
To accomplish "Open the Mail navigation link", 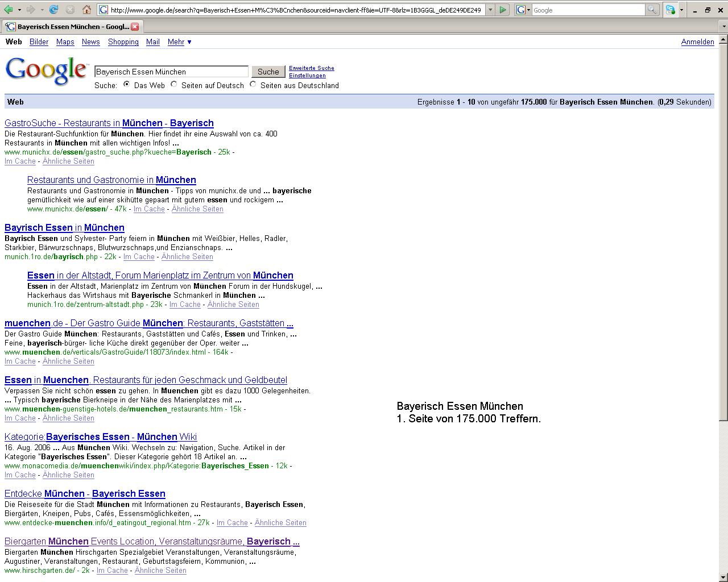I will (152, 42).
